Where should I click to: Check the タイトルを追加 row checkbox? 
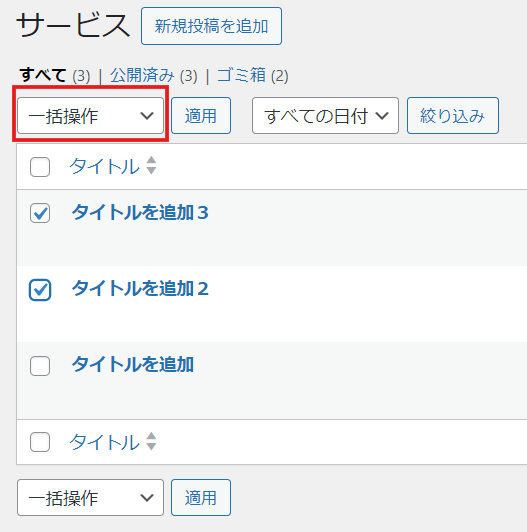40,366
